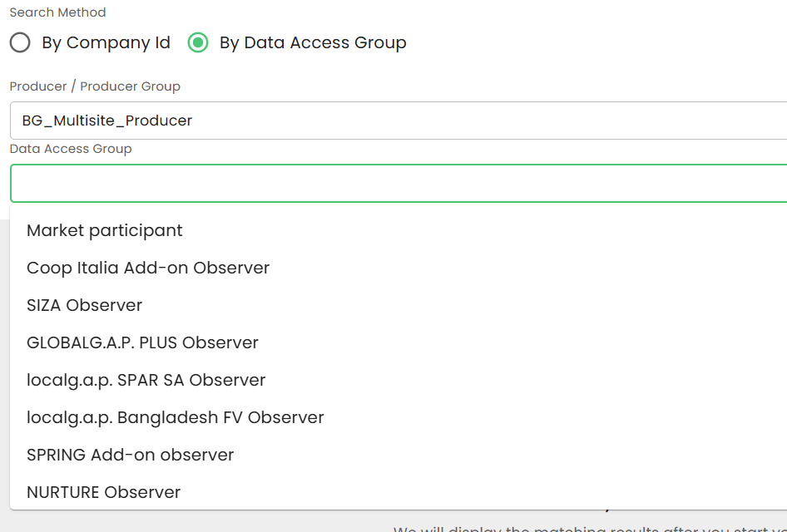The image size is (787, 532).
Task: Click the 'By Data Access Group' label text
Action: pos(313,42)
